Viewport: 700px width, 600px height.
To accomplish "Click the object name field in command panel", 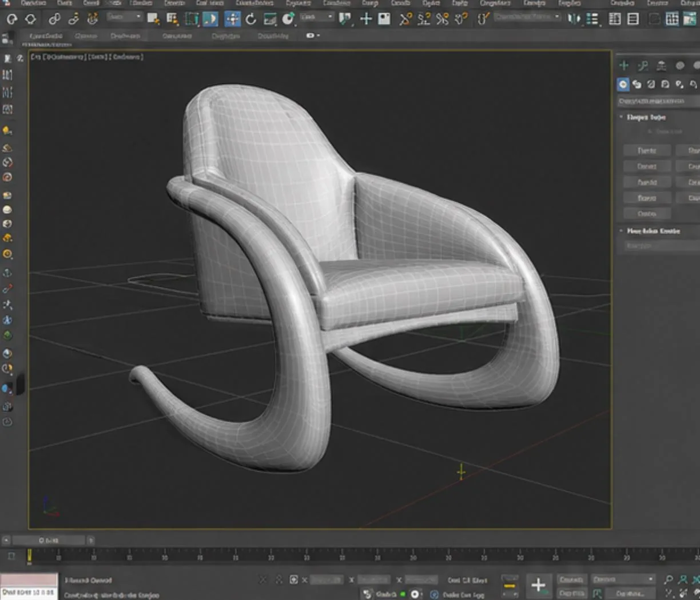I will [662, 246].
